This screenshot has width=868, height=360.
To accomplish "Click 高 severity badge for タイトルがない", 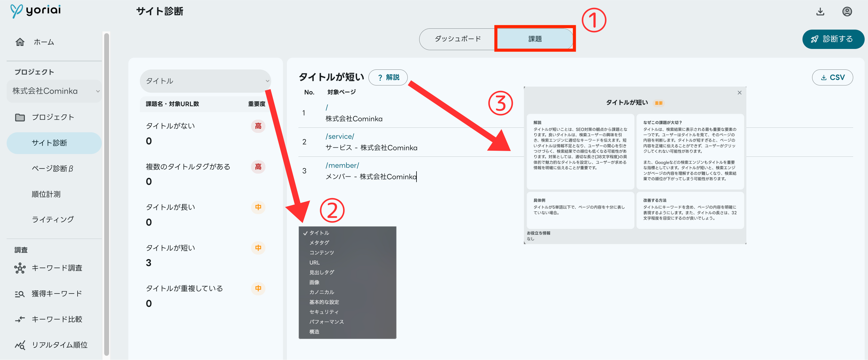I will 258,126.
